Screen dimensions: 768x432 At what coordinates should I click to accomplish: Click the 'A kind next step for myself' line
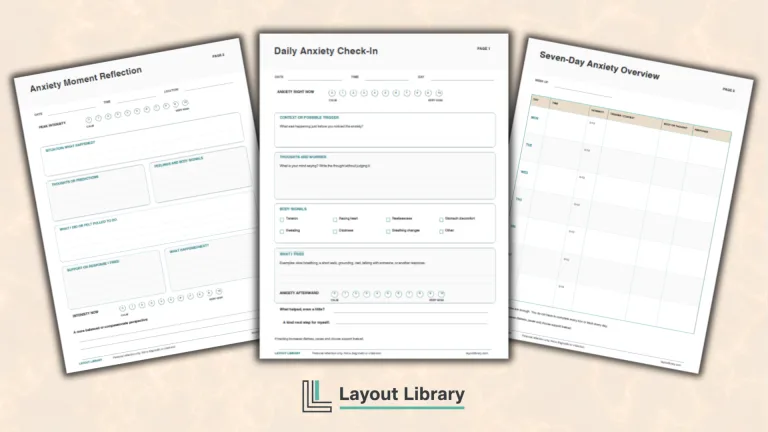pos(412,323)
